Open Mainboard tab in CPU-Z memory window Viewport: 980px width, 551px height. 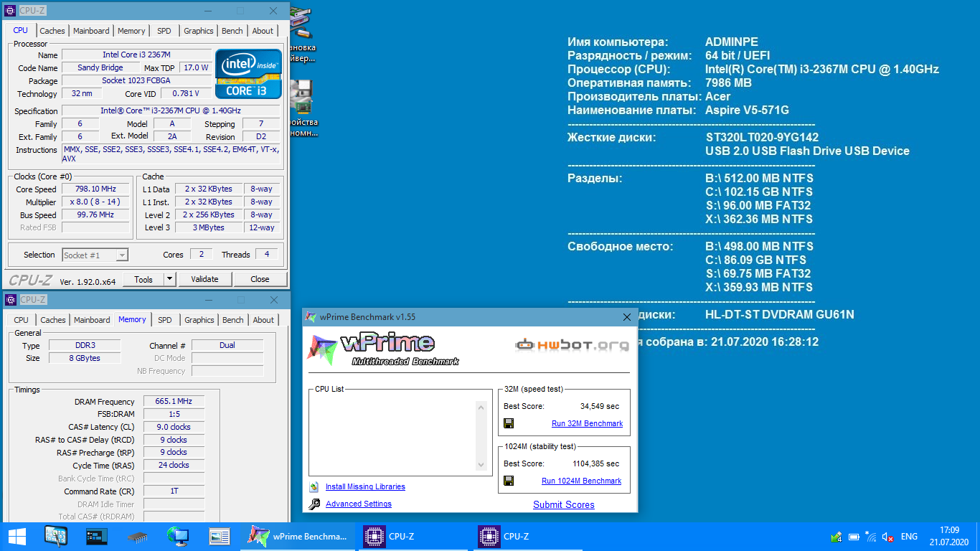[92, 320]
